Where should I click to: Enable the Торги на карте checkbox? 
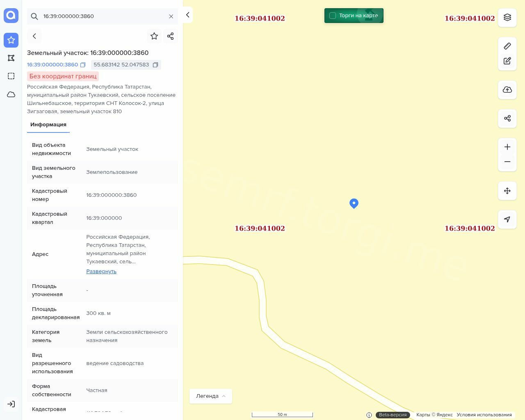(x=333, y=16)
